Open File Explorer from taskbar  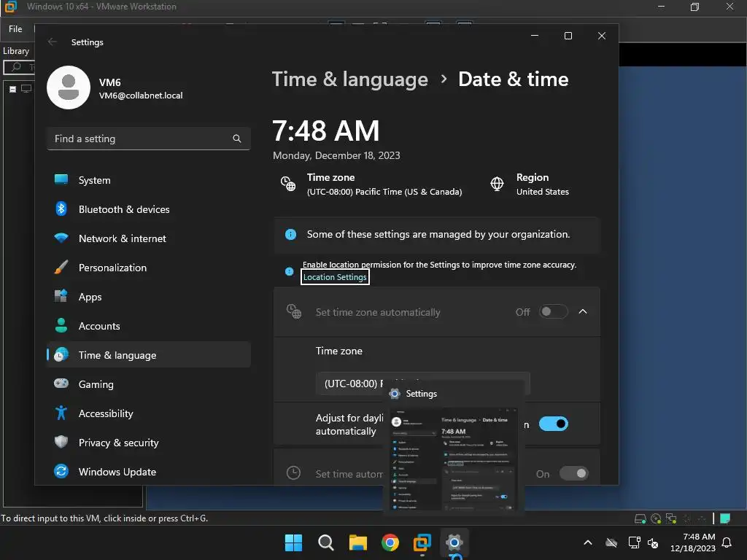357,542
